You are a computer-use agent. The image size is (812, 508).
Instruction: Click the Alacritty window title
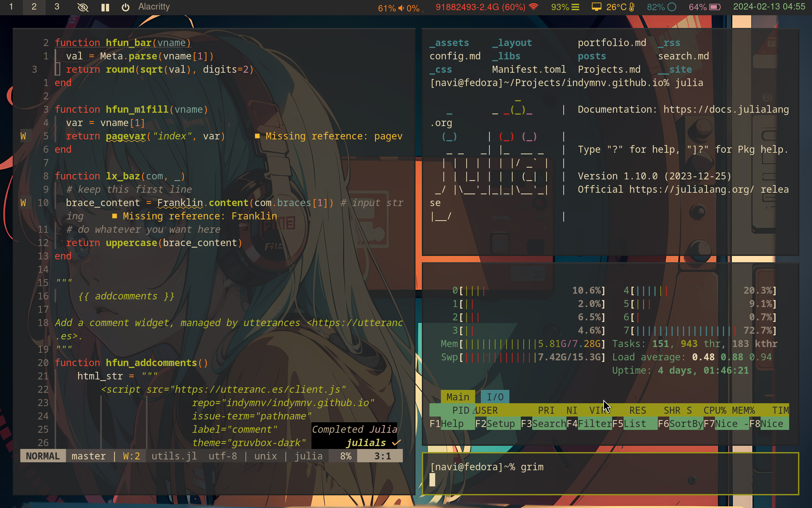tap(154, 7)
